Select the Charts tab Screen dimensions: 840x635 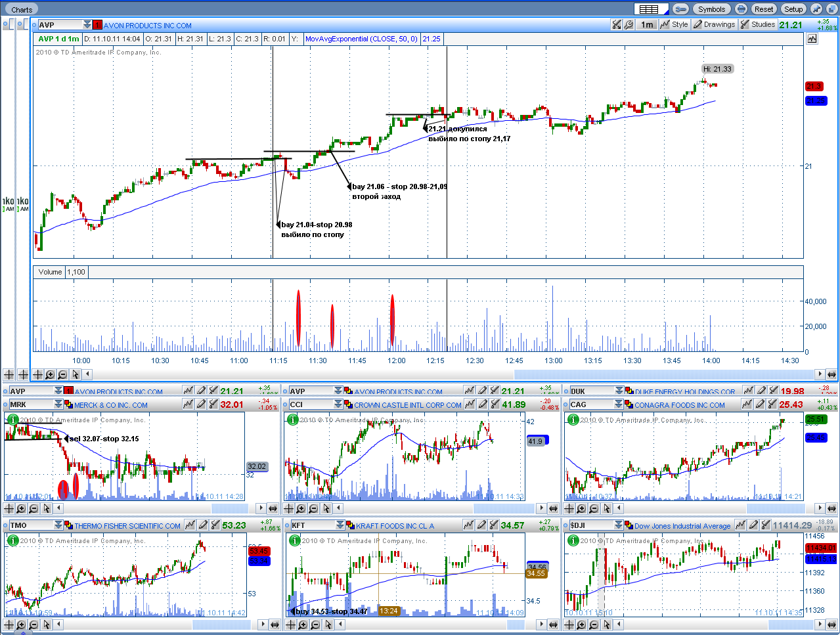coord(22,9)
